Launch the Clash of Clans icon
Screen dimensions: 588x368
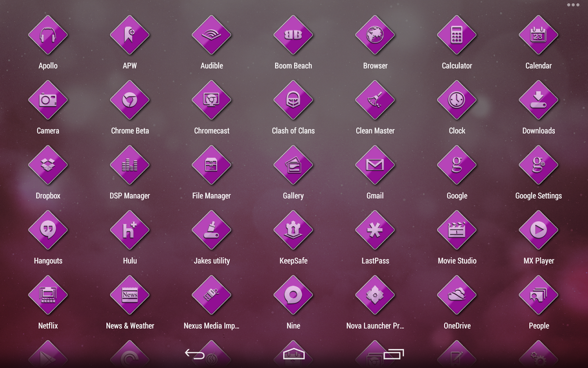(x=293, y=100)
